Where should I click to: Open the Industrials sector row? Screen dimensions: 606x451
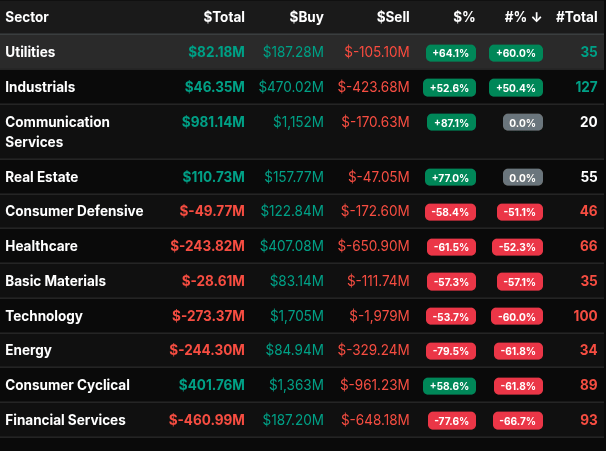tap(40, 87)
